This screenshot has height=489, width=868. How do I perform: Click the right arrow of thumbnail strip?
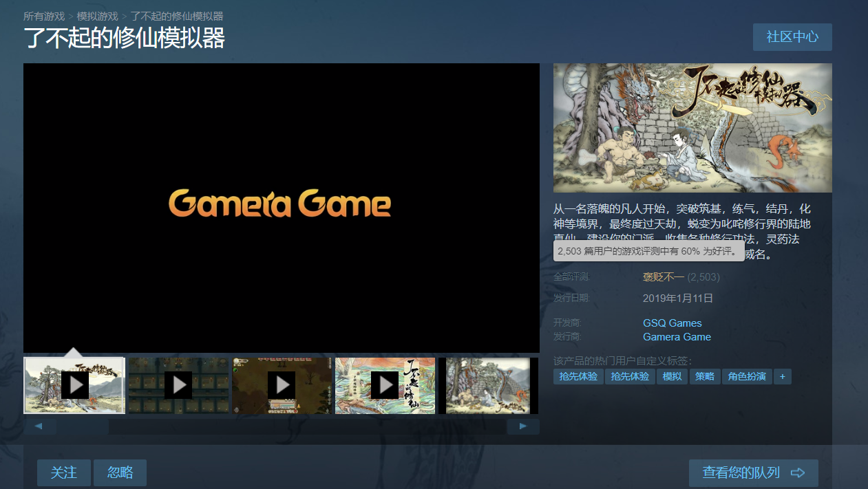[523, 426]
